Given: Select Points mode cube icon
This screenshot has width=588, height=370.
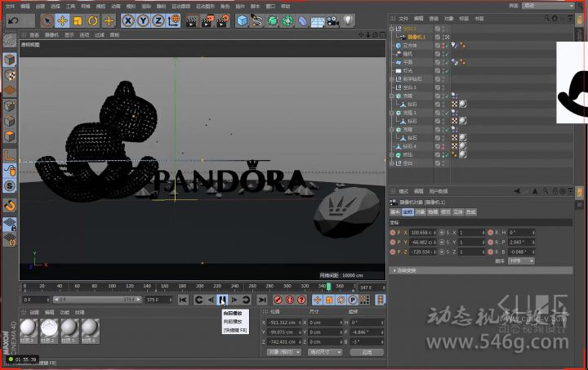Looking at the screenshot, I should (10, 106).
